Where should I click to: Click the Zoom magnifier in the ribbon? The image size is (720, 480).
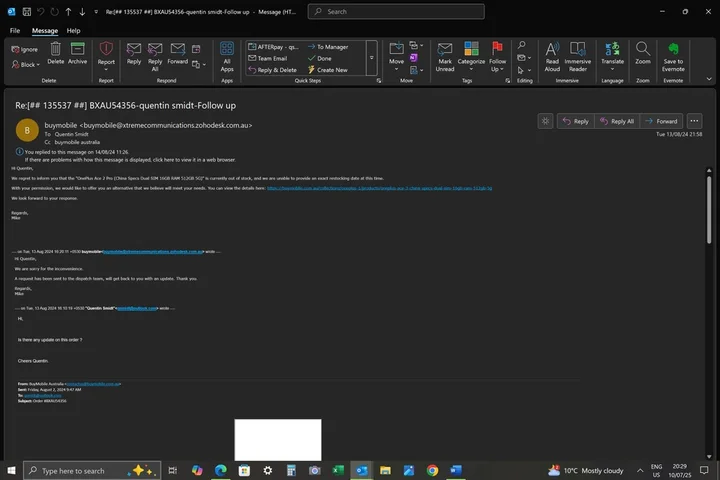click(642, 53)
